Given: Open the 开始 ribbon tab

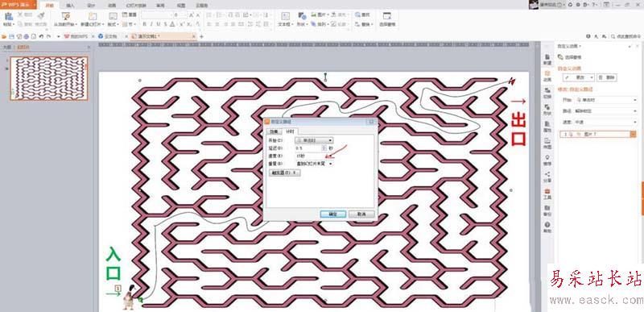Looking at the screenshot, I should coord(49,6).
